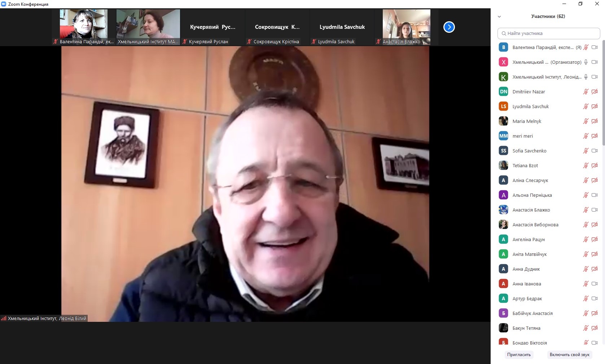605x364 pixels.
Task: Click the camera icon for Ангеліна Рацун
Action: 595,239
